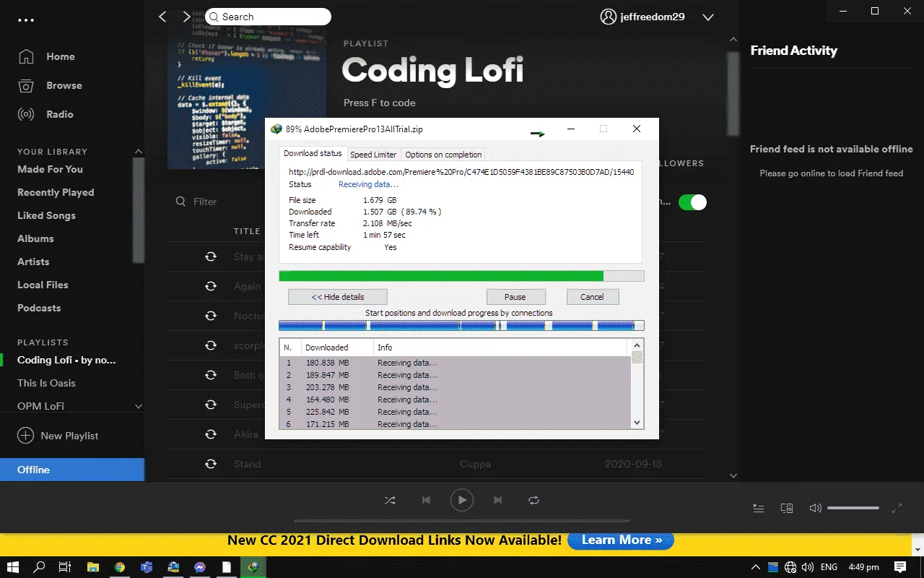Viewport: 924px width, 578px height.
Task: Click the Browse icon in sidebar
Action: [x=26, y=85]
